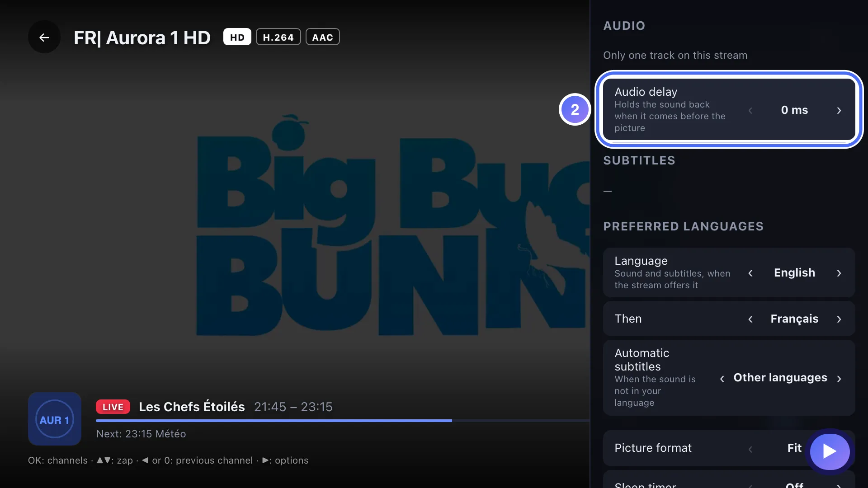This screenshot has width=868, height=488.
Task: Click the Picture format label
Action: [x=653, y=448]
